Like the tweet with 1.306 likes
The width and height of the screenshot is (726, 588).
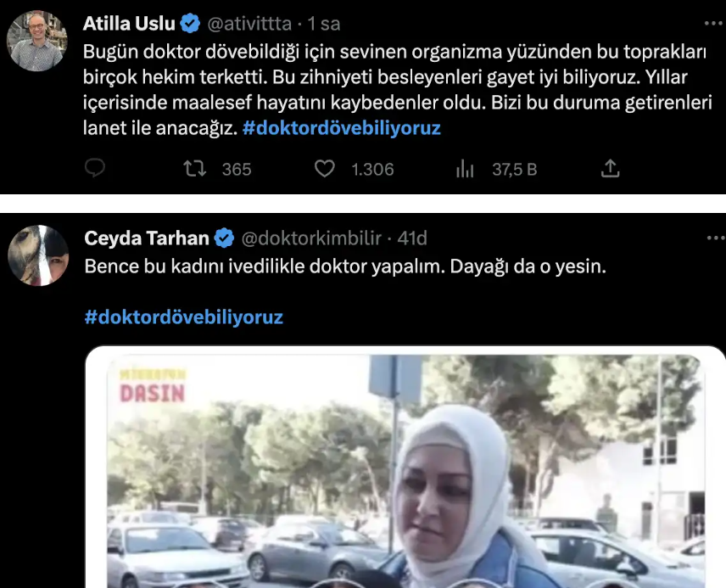tap(325, 169)
